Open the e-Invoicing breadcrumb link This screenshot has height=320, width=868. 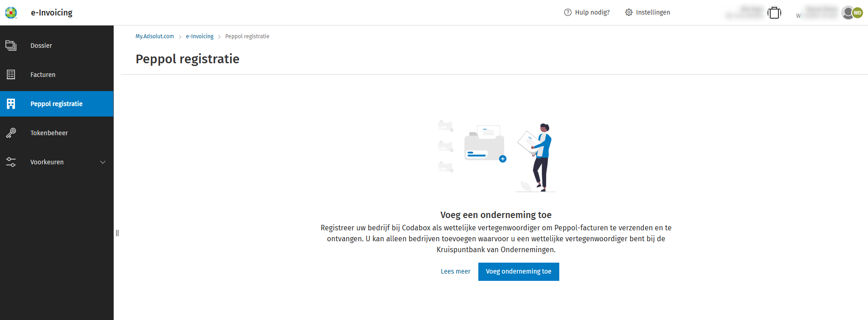[200, 36]
